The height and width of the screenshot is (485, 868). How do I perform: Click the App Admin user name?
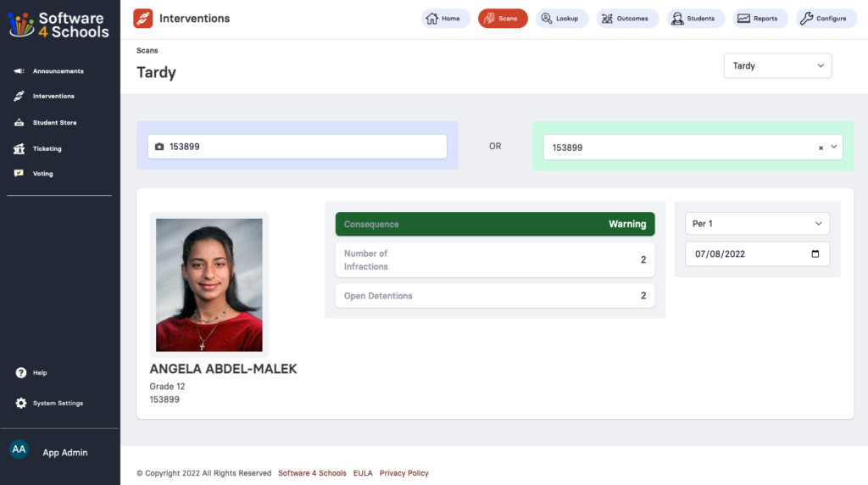[65, 452]
